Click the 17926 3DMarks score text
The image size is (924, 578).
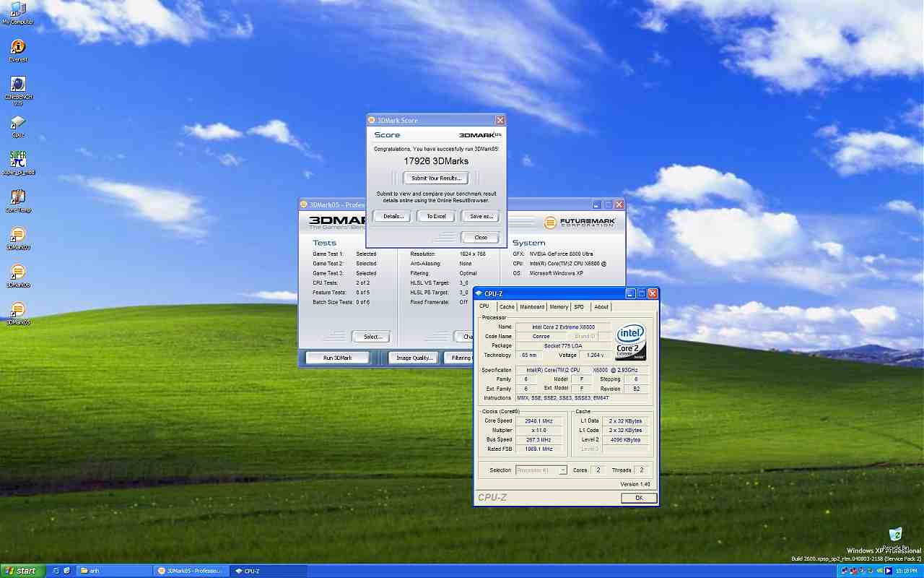(x=436, y=161)
